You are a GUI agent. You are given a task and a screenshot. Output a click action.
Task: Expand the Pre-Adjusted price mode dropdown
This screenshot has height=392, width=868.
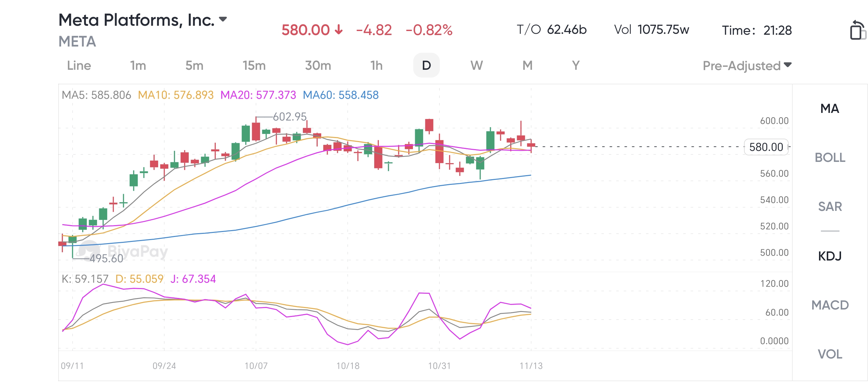click(747, 65)
